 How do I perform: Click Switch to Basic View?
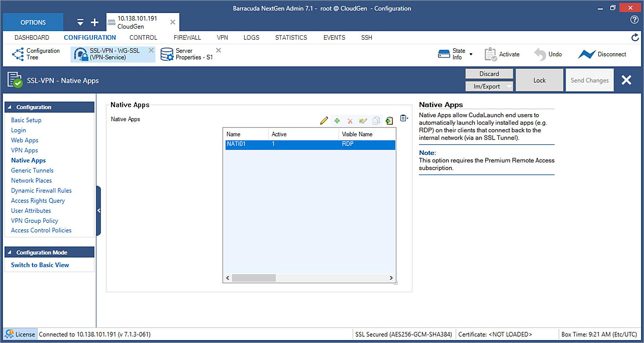pyautogui.click(x=40, y=265)
